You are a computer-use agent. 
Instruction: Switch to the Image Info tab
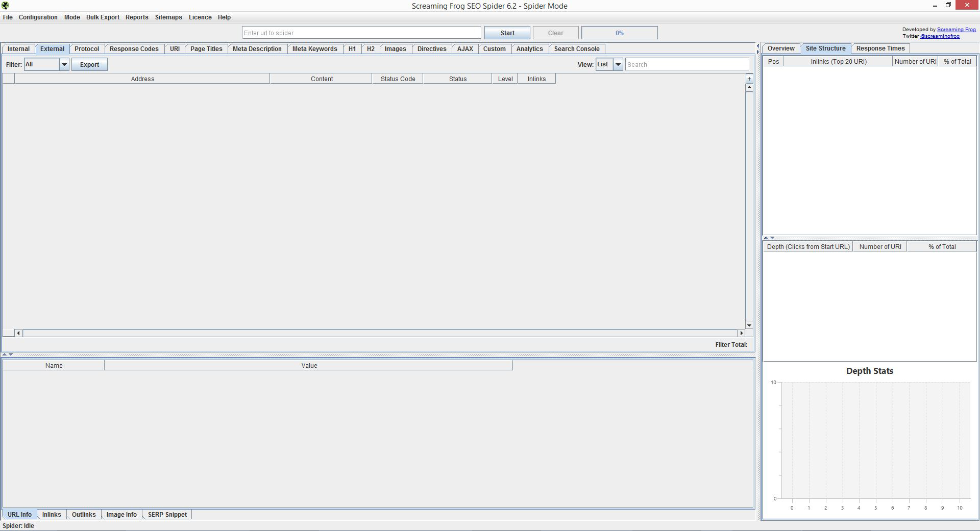121,515
